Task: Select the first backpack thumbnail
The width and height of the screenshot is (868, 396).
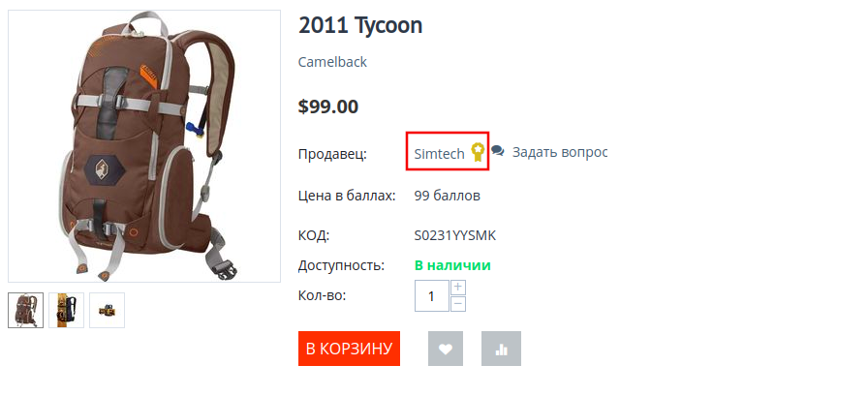Action: (26, 310)
